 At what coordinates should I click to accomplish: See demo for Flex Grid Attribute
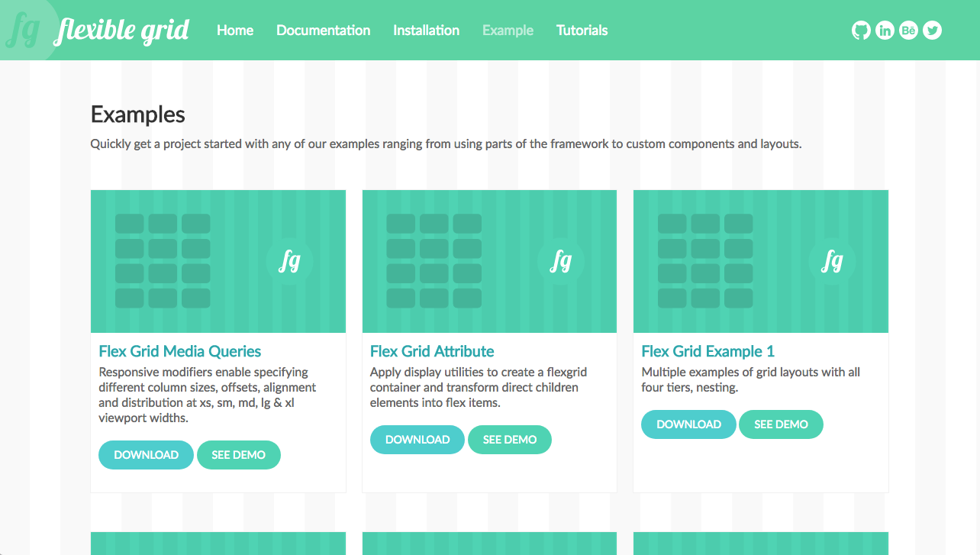[x=510, y=439]
